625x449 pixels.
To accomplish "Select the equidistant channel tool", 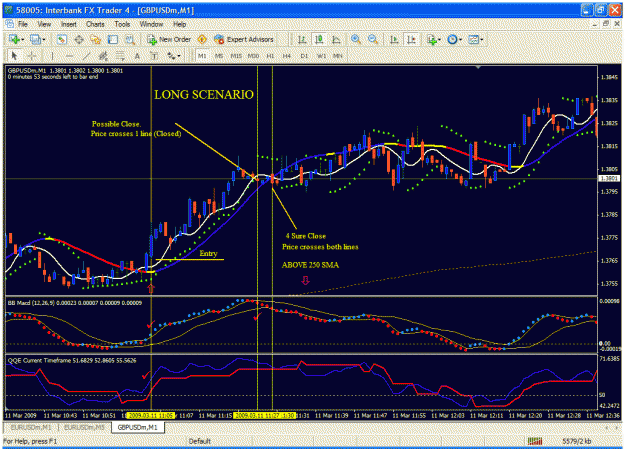I will [x=103, y=56].
